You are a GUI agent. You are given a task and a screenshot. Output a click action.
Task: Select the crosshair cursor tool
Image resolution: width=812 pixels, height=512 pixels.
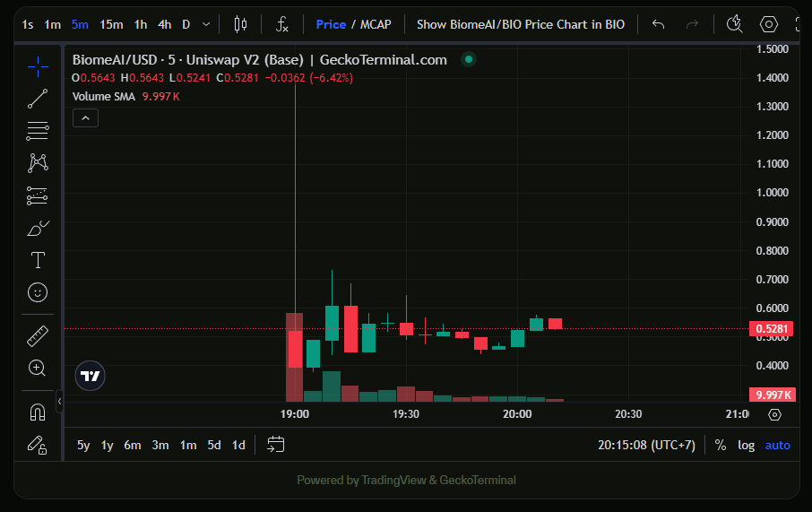(38, 66)
